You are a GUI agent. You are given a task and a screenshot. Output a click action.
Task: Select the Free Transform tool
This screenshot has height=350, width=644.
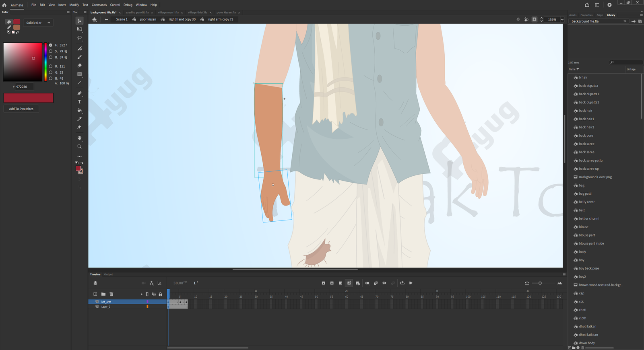click(x=80, y=29)
